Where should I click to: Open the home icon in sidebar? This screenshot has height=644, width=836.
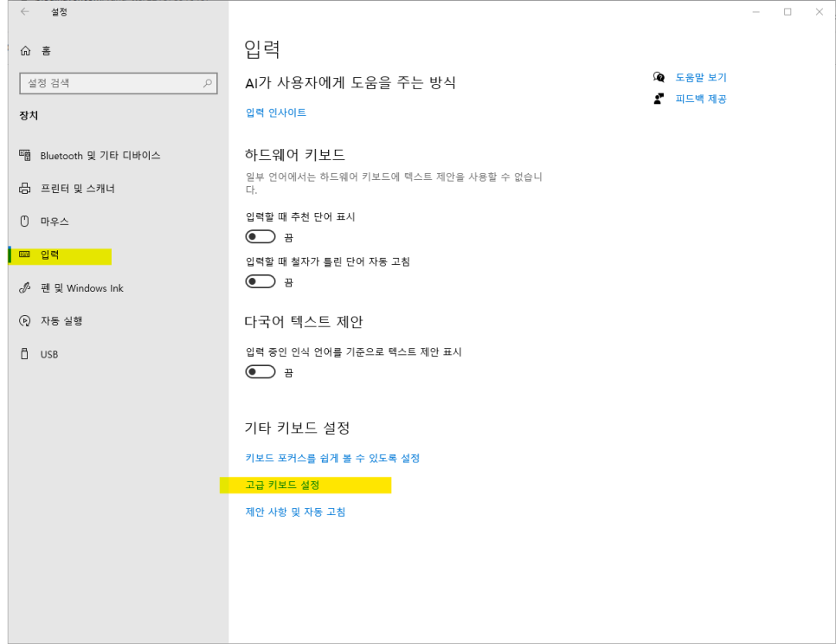pos(25,51)
